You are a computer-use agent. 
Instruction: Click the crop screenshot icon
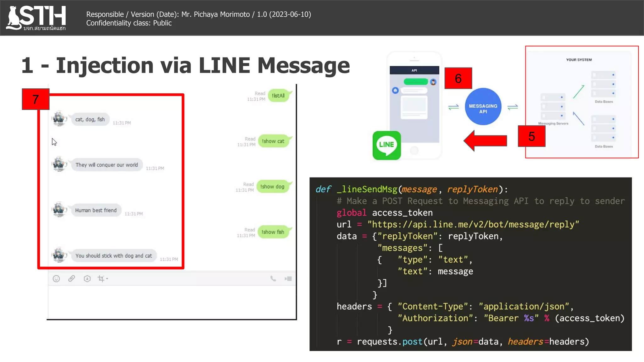(x=101, y=279)
